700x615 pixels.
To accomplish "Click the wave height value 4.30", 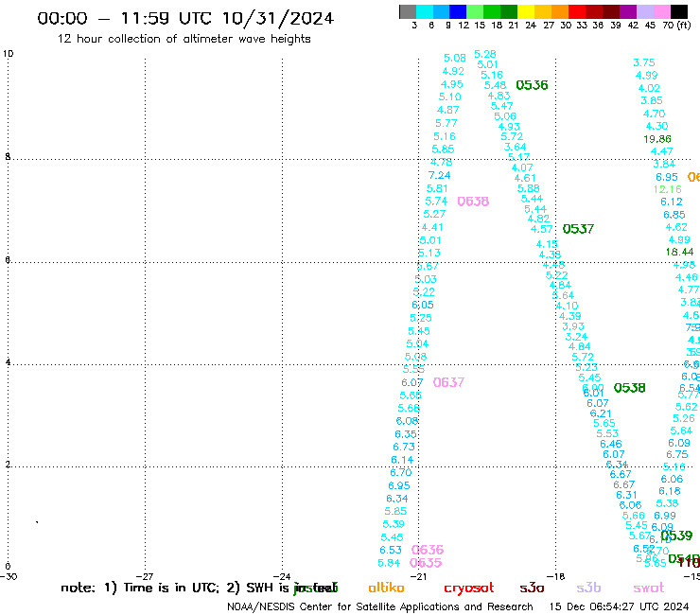I will (x=656, y=127).
